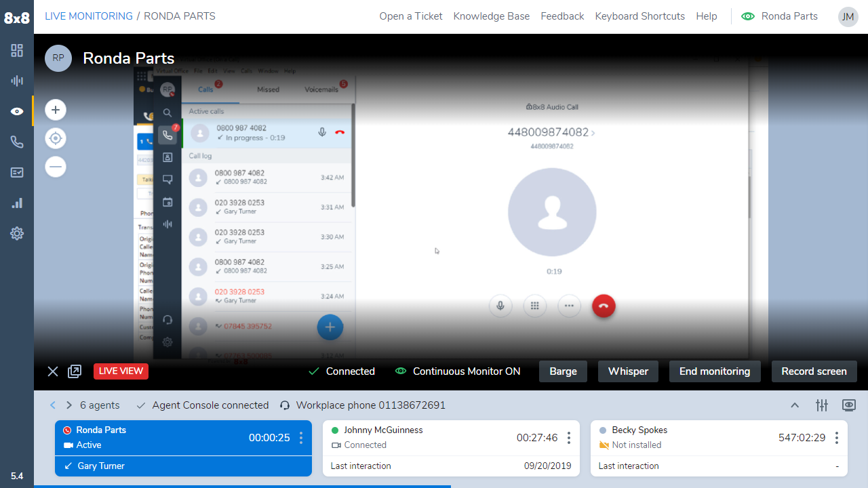Screen dimensions: 868x488
Task: Open the Live Monitoring breadcrumb link
Action: click(x=89, y=16)
